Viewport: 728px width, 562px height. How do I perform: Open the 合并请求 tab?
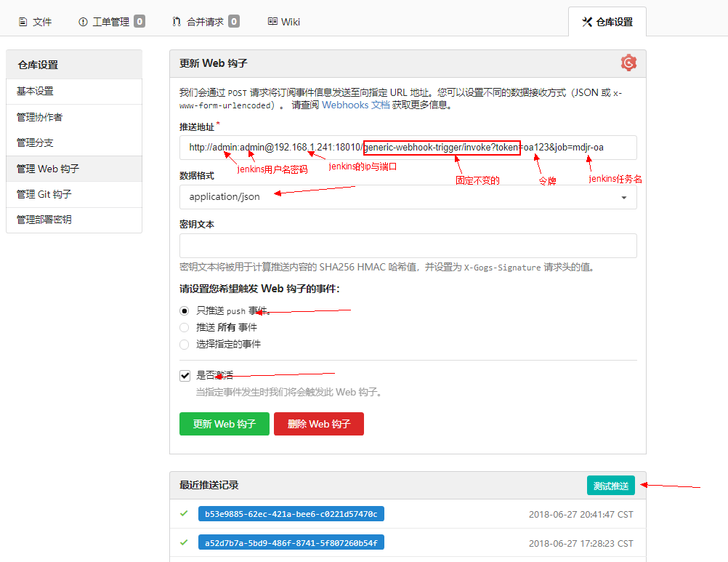[x=206, y=22]
